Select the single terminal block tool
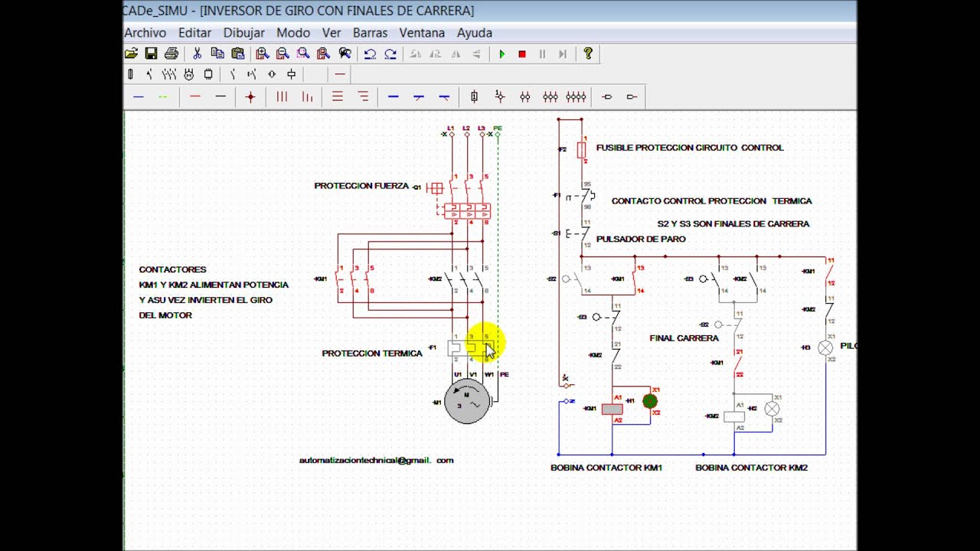 (474, 96)
